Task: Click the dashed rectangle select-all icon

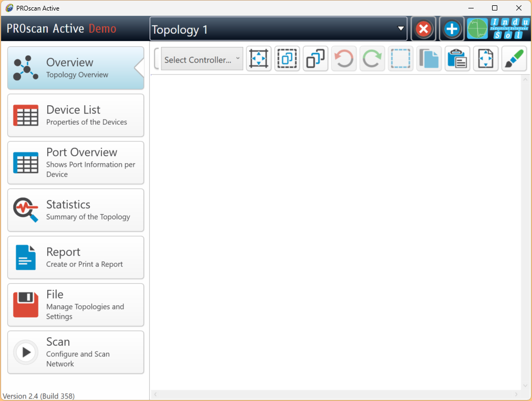Action: click(x=401, y=58)
